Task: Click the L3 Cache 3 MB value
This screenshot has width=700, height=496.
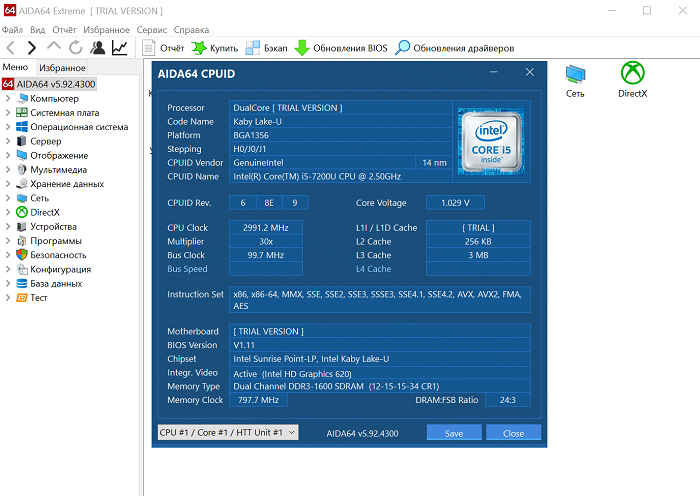Action: (478, 255)
